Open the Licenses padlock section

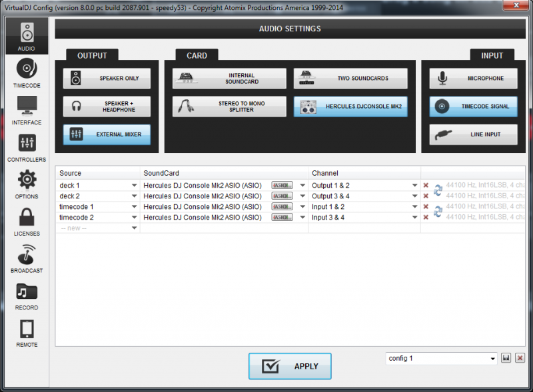27,221
